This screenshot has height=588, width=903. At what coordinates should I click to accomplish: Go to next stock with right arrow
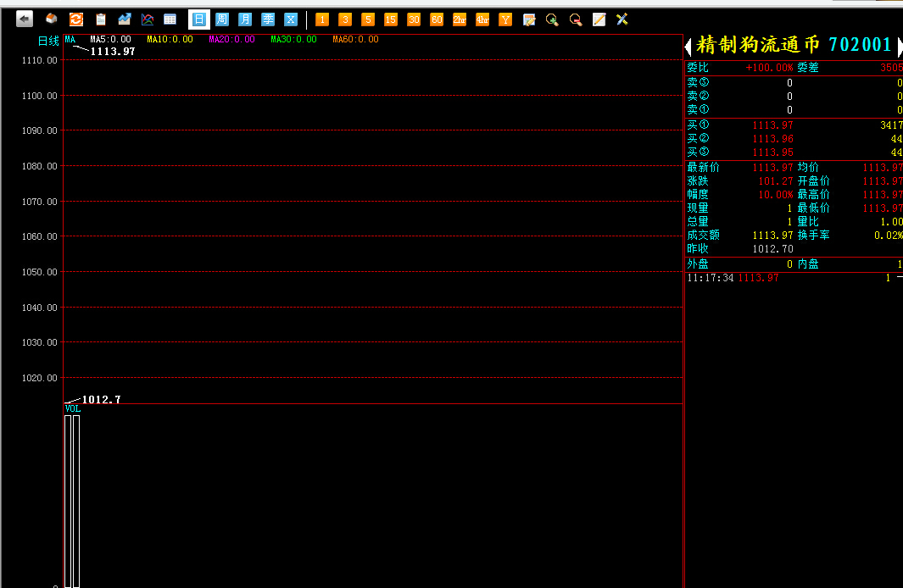899,47
